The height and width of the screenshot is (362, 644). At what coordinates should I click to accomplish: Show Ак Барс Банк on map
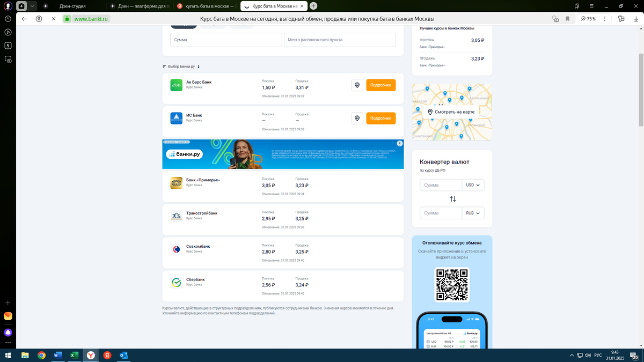pos(357,85)
